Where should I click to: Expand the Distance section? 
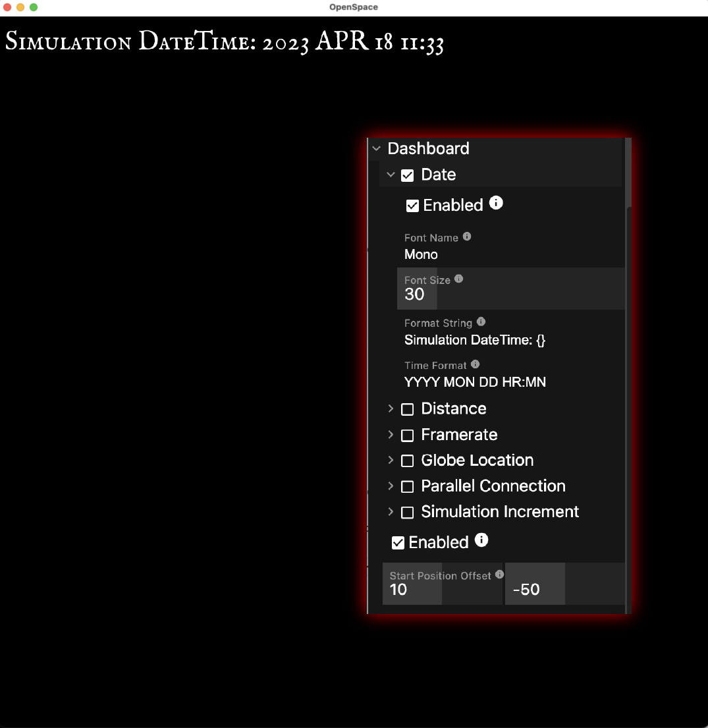[x=391, y=409]
